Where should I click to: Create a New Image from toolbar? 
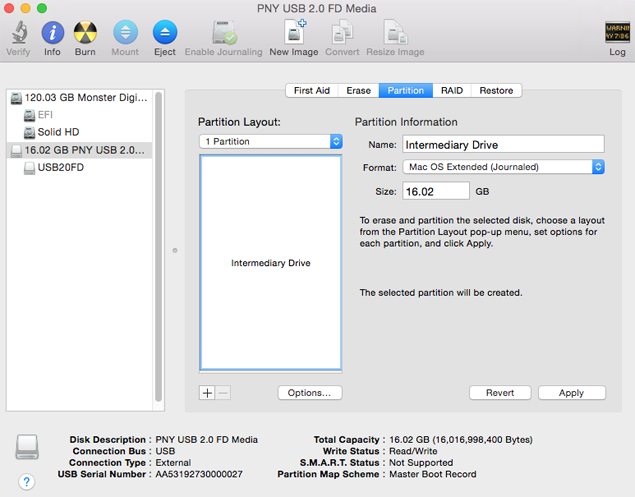pyautogui.click(x=294, y=32)
